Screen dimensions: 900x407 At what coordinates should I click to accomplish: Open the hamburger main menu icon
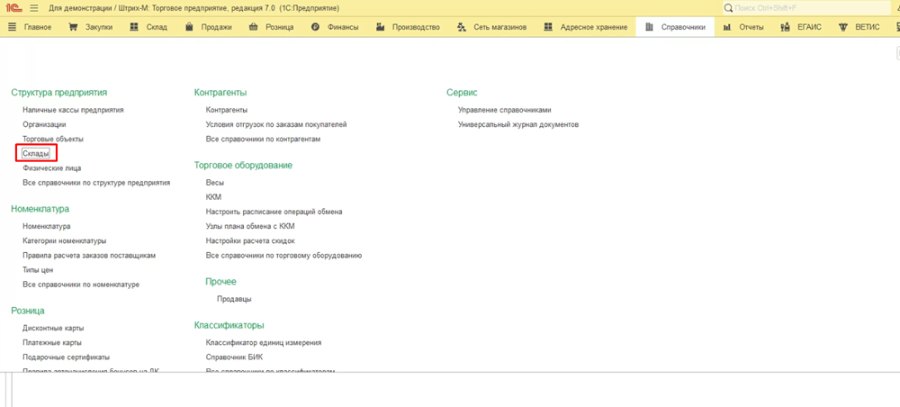34,9
